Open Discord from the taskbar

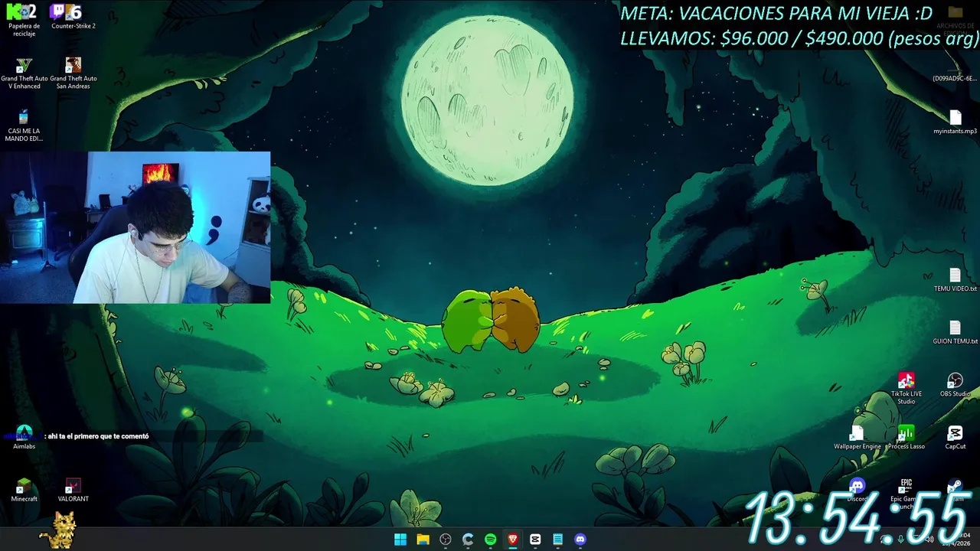tap(580, 540)
